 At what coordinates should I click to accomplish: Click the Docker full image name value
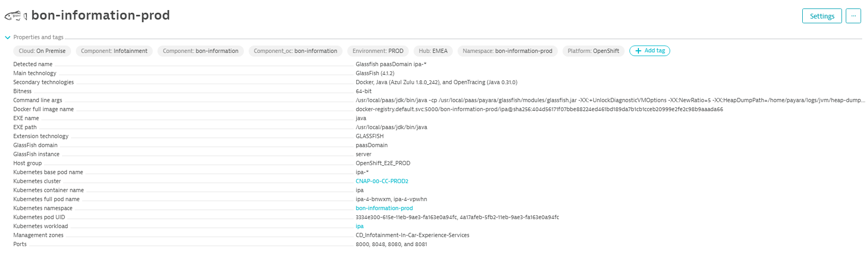[x=539, y=109]
